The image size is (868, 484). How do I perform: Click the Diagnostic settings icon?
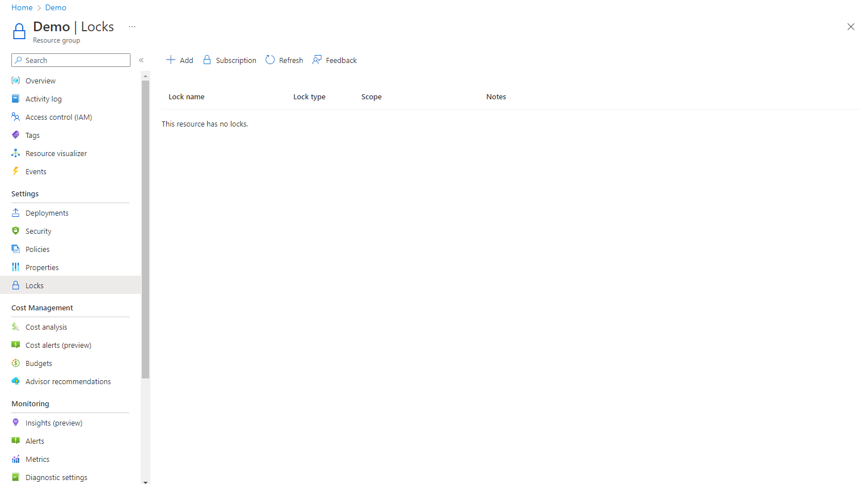16,477
